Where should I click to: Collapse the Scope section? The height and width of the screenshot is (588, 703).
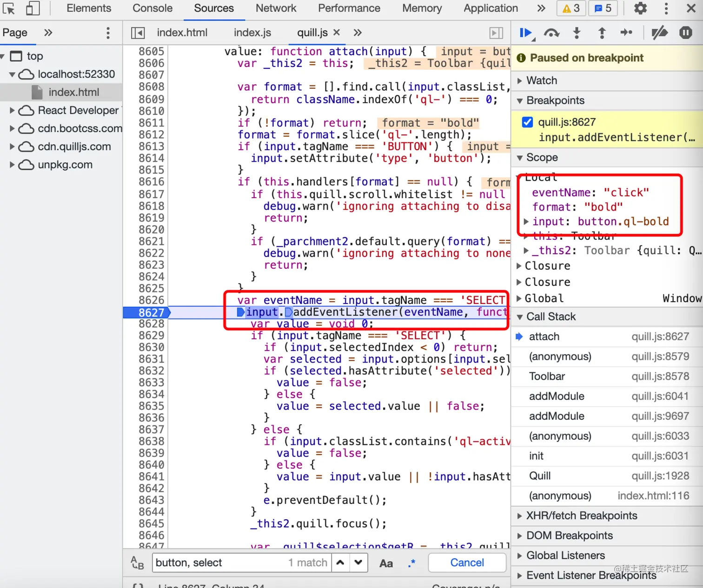(x=607, y=158)
